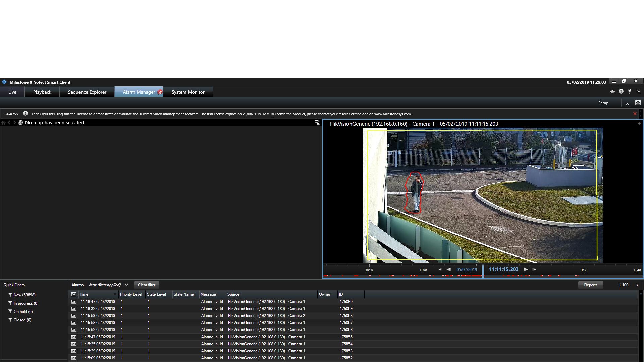Click image icon for alarm 175856
Viewport: 644px width, 362px height.
click(74, 330)
